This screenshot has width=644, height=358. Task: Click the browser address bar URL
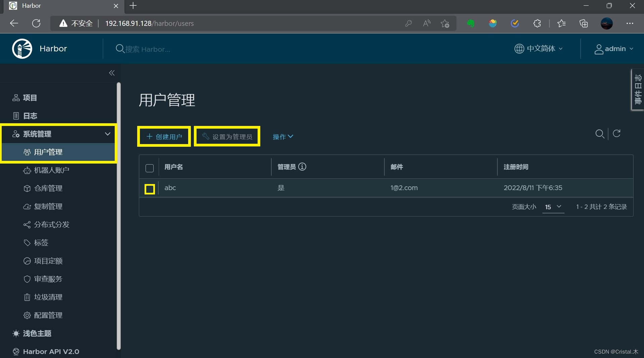(x=150, y=24)
